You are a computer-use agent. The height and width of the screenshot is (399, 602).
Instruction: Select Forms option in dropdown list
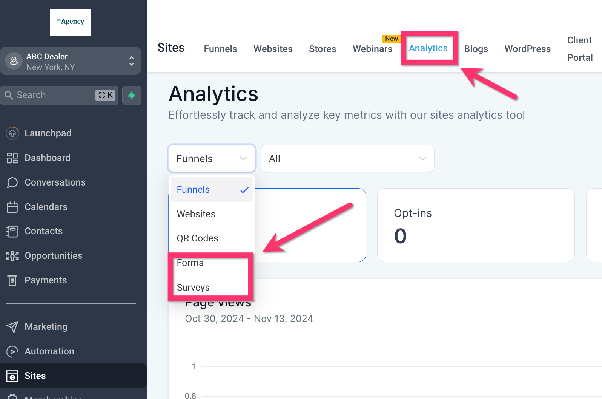(x=212, y=263)
